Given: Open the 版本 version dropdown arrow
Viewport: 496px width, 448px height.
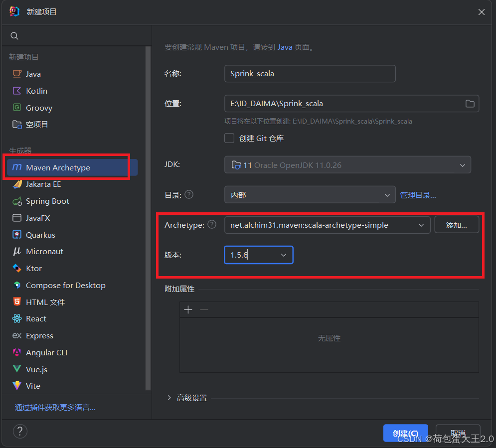Looking at the screenshot, I should pos(284,255).
